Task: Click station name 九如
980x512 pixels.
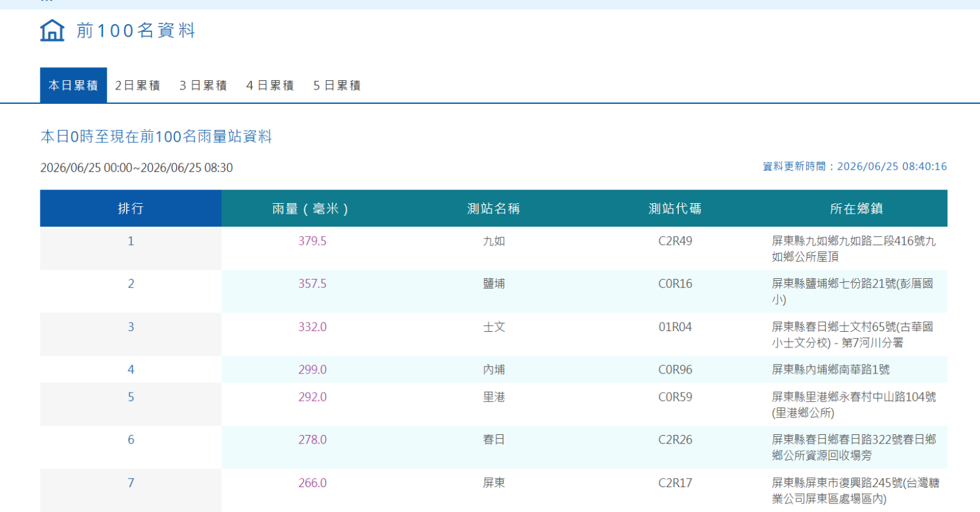Action: [x=494, y=241]
